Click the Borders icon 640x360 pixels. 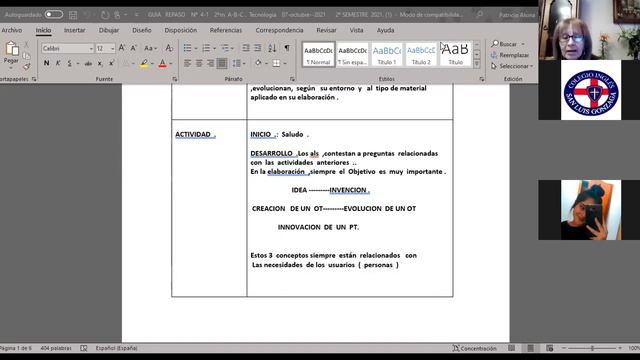[276, 63]
